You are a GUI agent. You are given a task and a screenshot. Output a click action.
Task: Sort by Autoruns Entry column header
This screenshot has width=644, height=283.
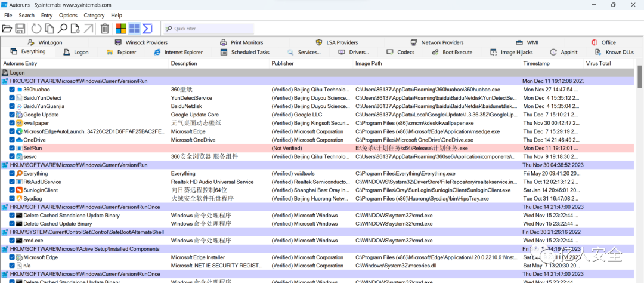click(85, 63)
